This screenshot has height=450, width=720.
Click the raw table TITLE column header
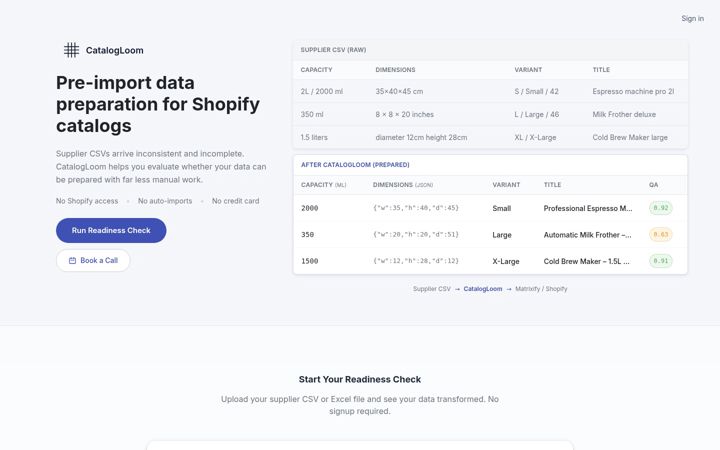(601, 70)
